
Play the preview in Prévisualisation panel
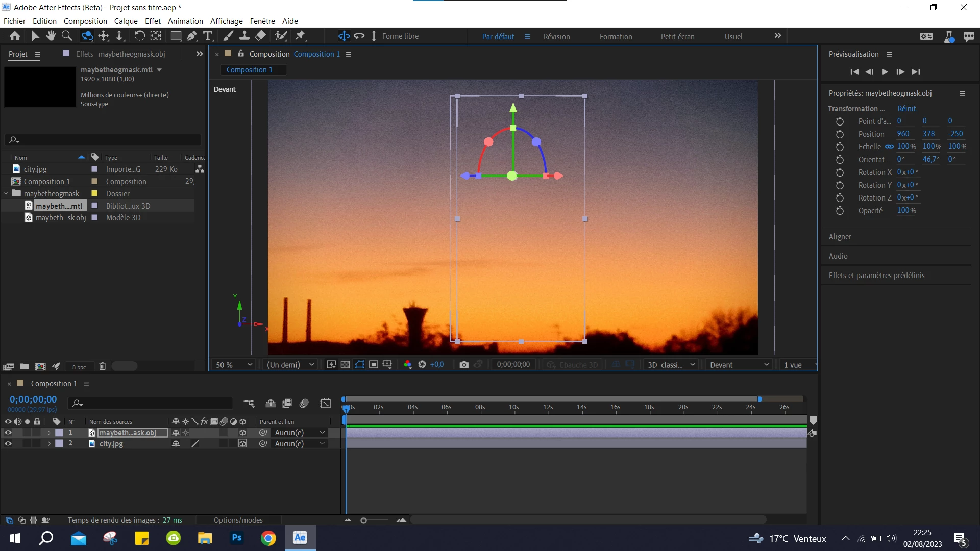point(885,72)
